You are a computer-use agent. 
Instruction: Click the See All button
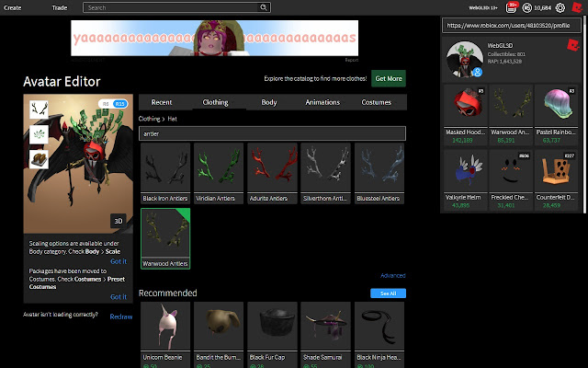pos(388,293)
